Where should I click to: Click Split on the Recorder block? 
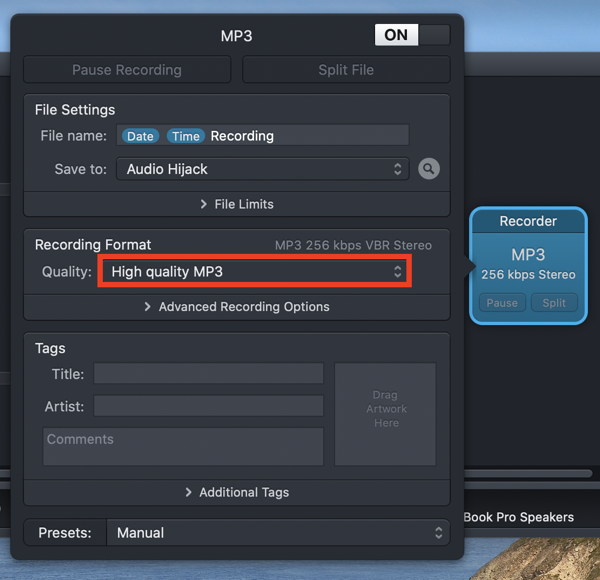pyautogui.click(x=554, y=303)
